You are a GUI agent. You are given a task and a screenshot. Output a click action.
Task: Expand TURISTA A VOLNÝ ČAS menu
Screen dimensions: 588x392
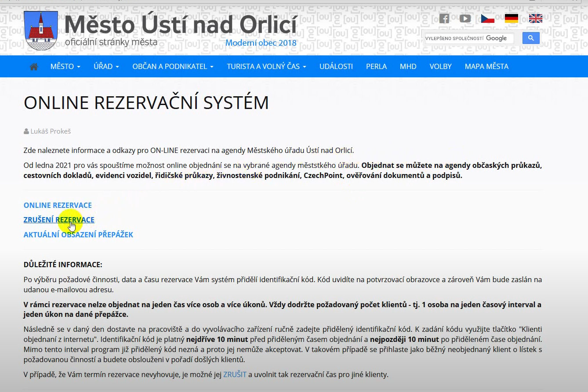tap(266, 67)
